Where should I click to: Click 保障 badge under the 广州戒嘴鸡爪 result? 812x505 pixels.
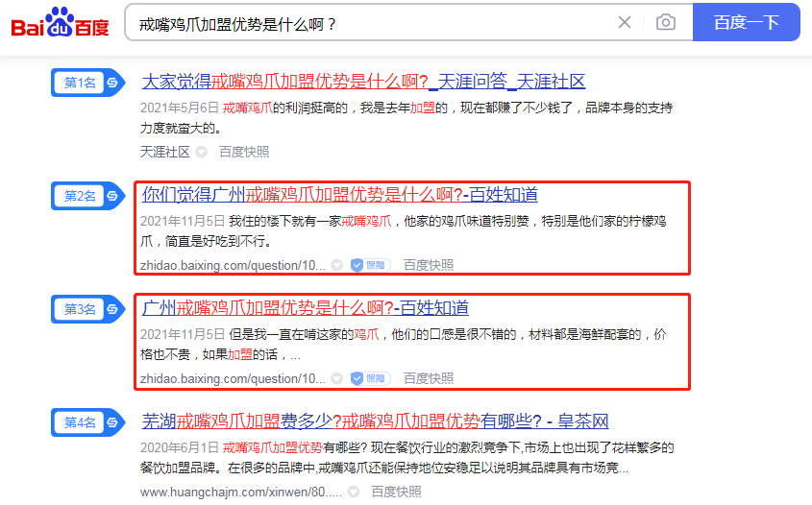368,378
